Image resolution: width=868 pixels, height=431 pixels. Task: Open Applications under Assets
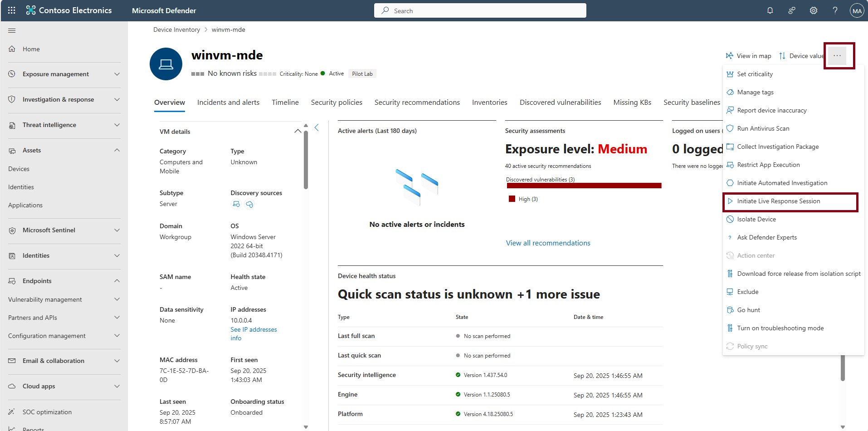tap(25, 205)
